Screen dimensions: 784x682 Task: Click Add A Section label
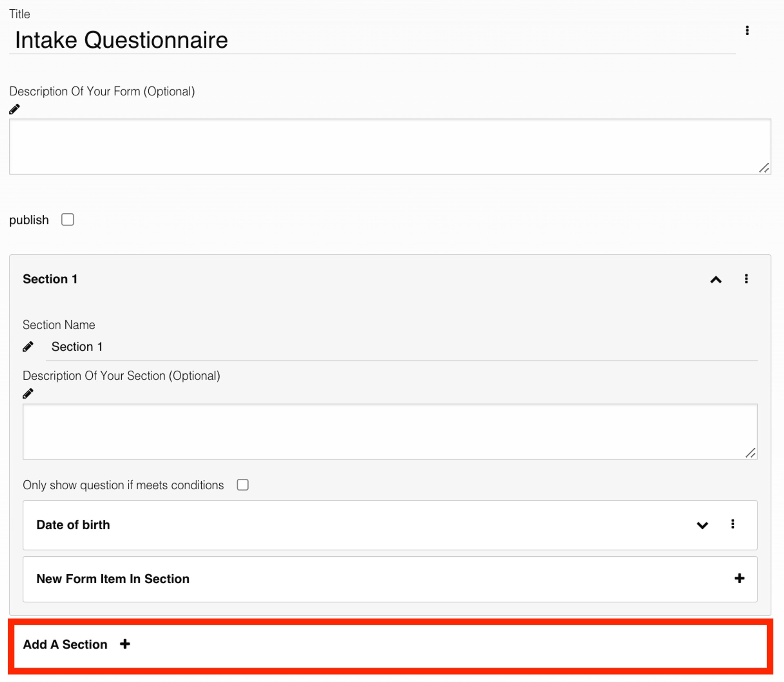pyautogui.click(x=65, y=644)
